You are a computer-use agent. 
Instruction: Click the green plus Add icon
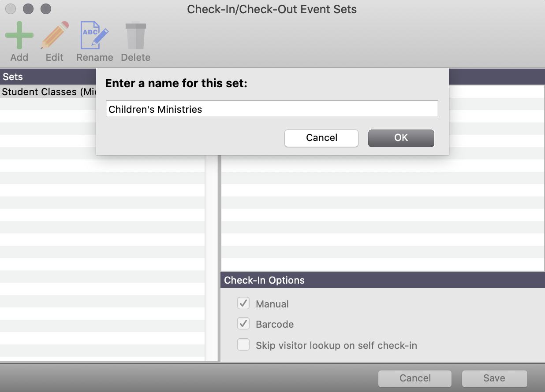click(19, 34)
